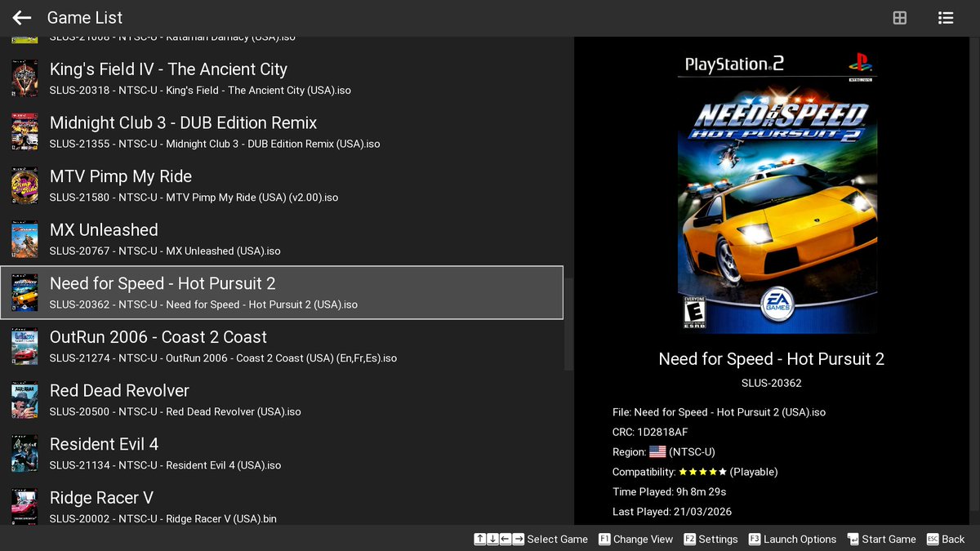The width and height of the screenshot is (980, 551).
Task: Click OutRun 2006 cover thumbnail
Action: click(24, 346)
